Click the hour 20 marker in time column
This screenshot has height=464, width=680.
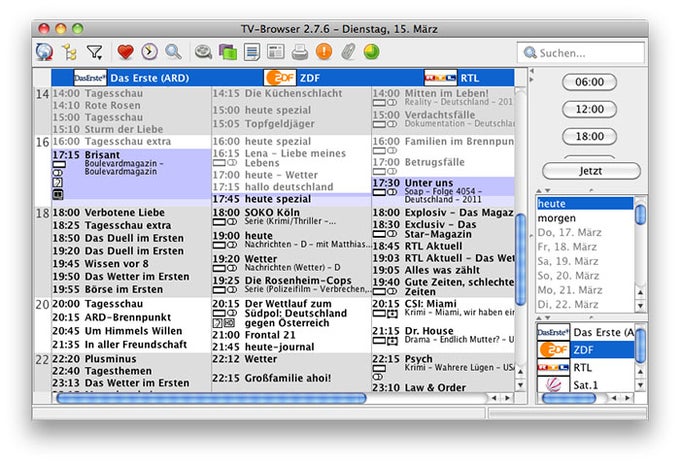click(42, 304)
